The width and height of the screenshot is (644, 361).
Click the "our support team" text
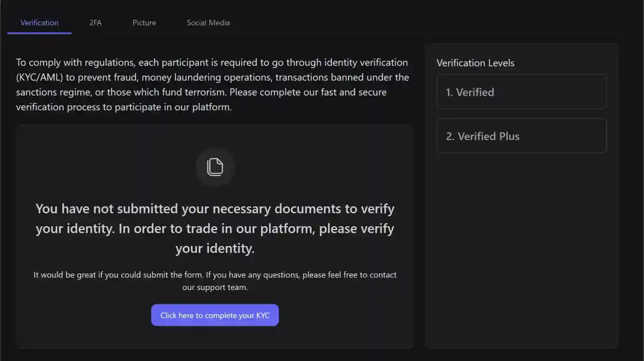pos(215,287)
